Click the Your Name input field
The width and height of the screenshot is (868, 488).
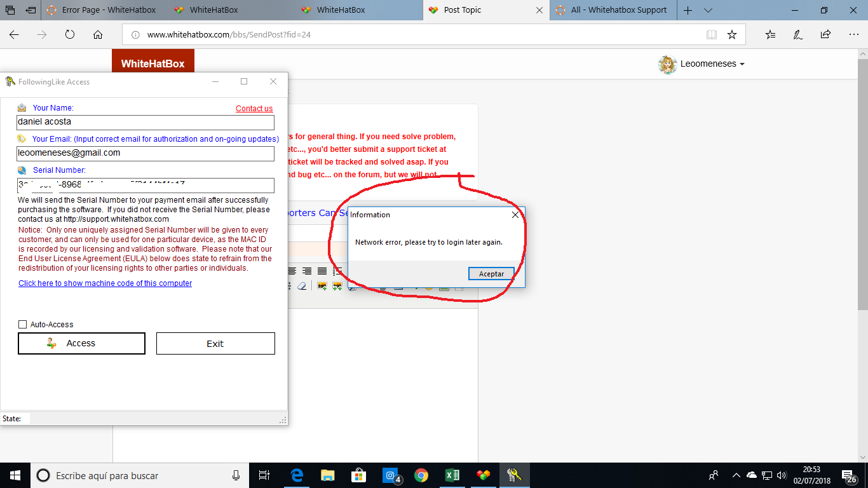(x=146, y=122)
